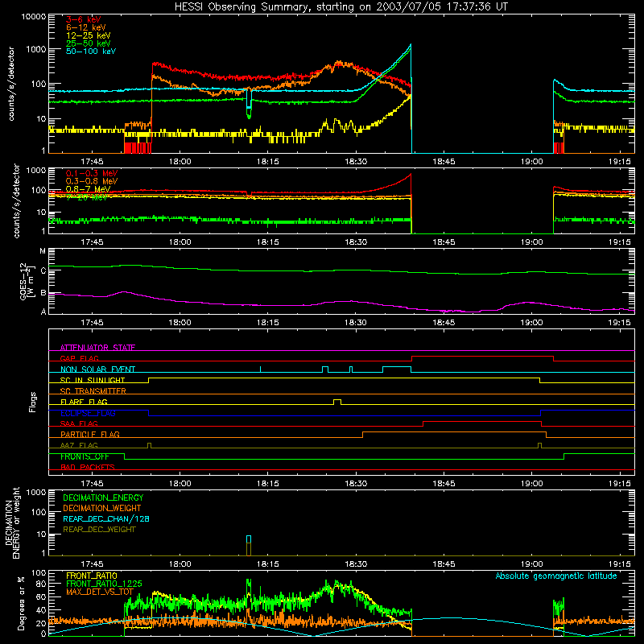Click the widest NON_SOLAR_EVENT raised pulse

(397, 367)
